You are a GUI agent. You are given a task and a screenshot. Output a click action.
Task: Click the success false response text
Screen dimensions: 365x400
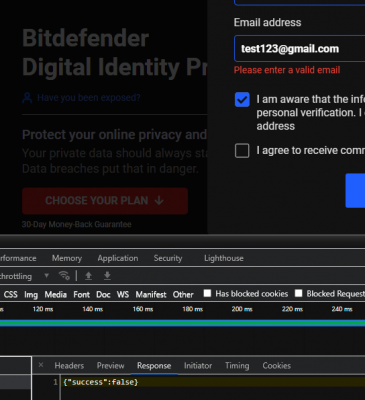click(x=101, y=382)
